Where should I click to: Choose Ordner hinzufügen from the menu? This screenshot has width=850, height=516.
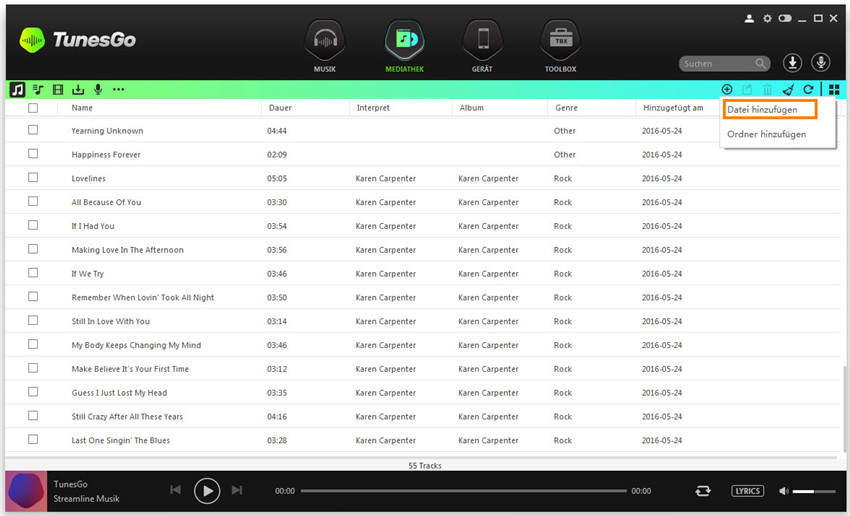click(767, 134)
